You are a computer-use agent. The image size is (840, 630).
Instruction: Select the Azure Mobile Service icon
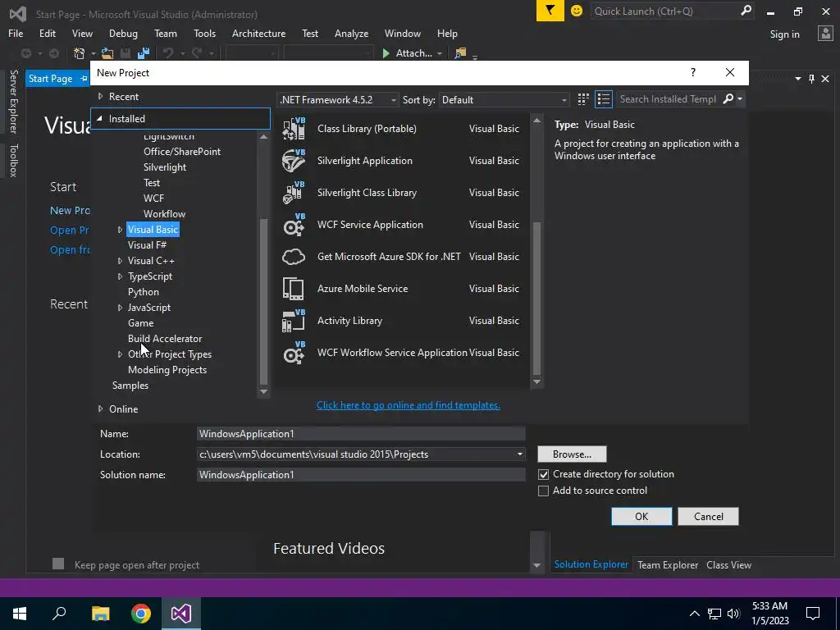(x=294, y=289)
